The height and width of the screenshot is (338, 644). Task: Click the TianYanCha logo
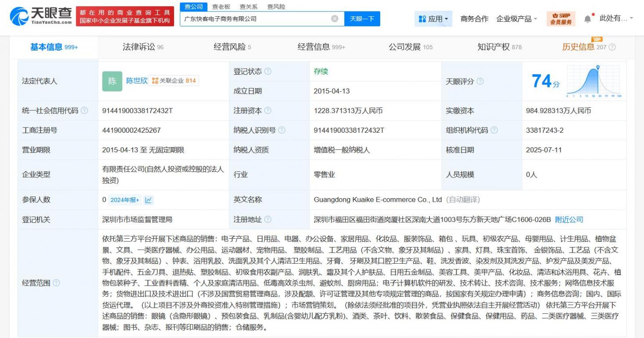coord(41,17)
